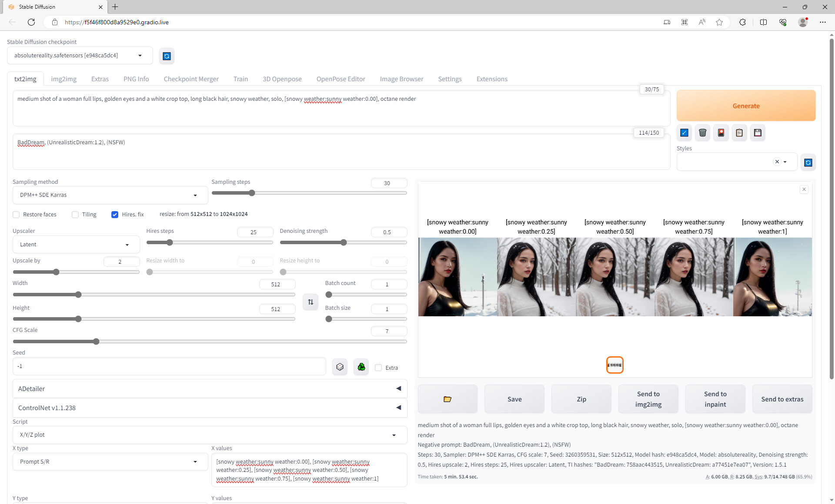835x504 pixels.
Task: Uncheck the Hires. fix checkbox
Action: click(x=115, y=215)
